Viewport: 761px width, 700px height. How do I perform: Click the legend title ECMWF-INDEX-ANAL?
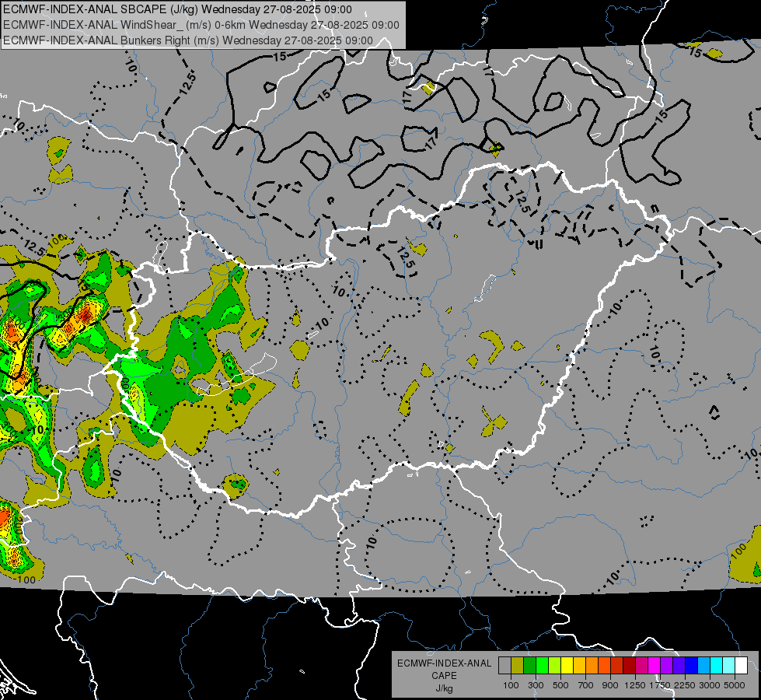pos(445,663)
